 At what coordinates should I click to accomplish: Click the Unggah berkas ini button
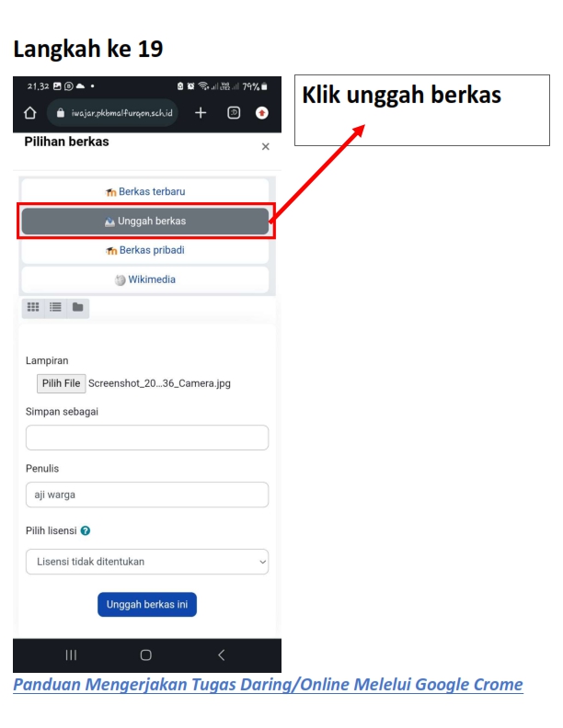[x=147, y=605]
